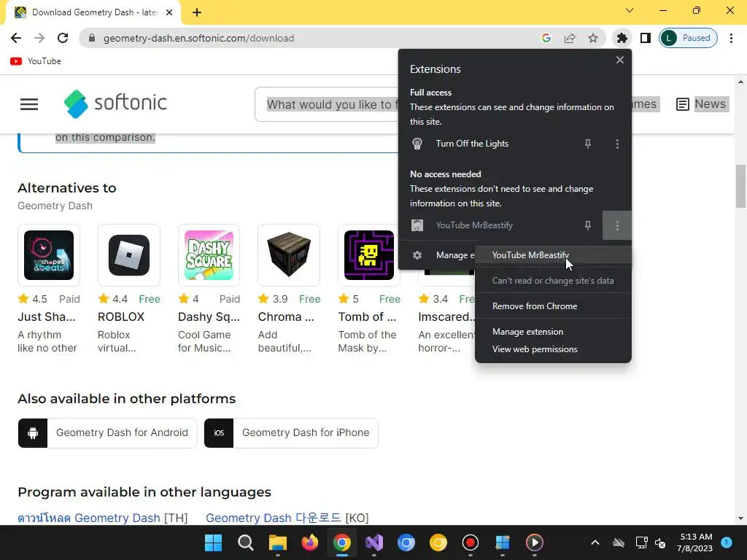747x560 pixels.
Task: Click the page vertical scrollbar thumb
Action: [x=740, y=186]
